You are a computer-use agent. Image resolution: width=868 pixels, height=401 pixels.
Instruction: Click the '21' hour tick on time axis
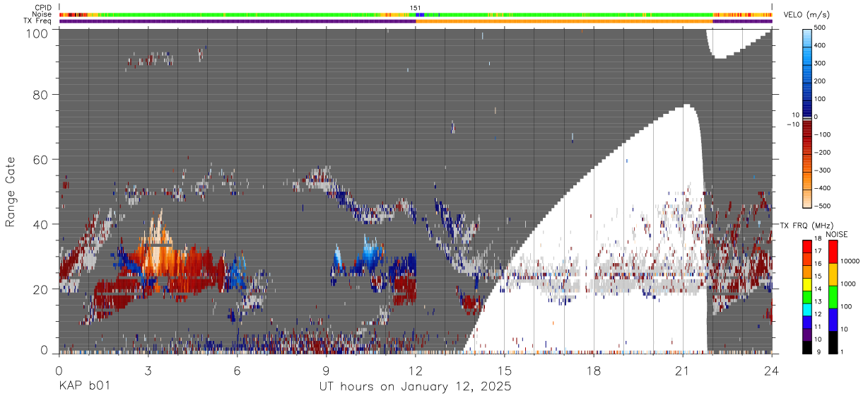pyautogui.click(x=683, y=369)
